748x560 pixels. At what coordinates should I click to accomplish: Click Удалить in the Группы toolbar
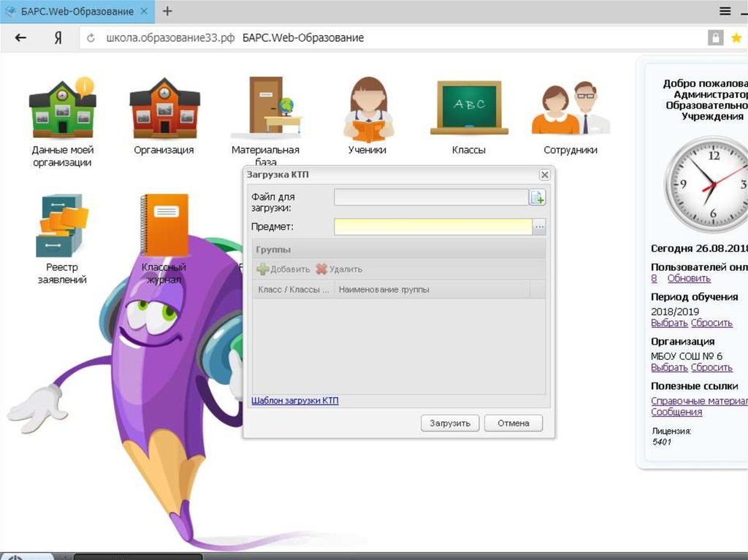[x=340, y=269]
